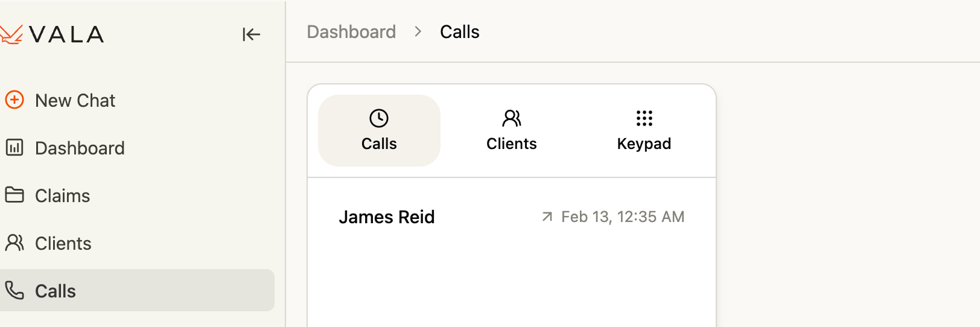Open James Reid call entry
980x327 pixels.
tap(386, 217)
